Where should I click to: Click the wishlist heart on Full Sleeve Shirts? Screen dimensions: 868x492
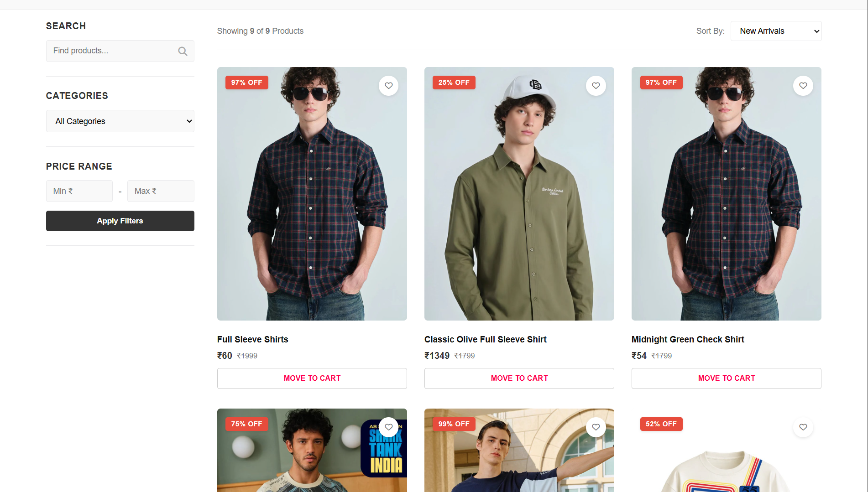coord(388,85)
